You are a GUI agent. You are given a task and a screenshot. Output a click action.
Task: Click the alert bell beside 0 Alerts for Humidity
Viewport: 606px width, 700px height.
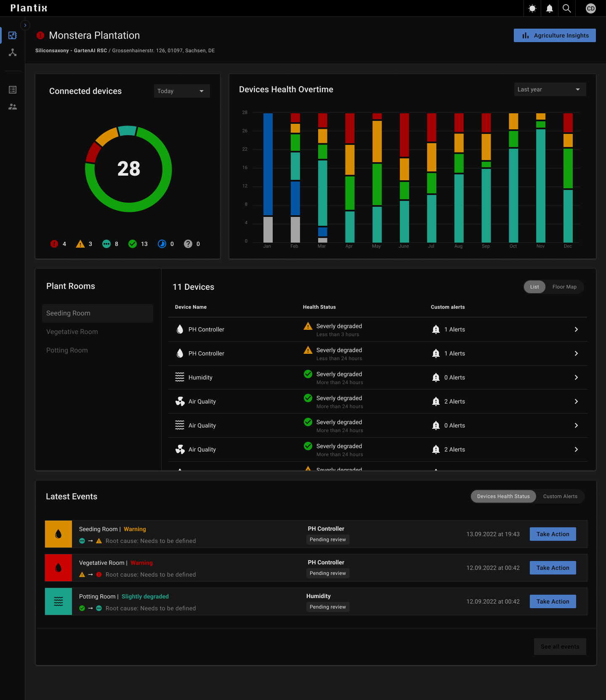[436, 377]
